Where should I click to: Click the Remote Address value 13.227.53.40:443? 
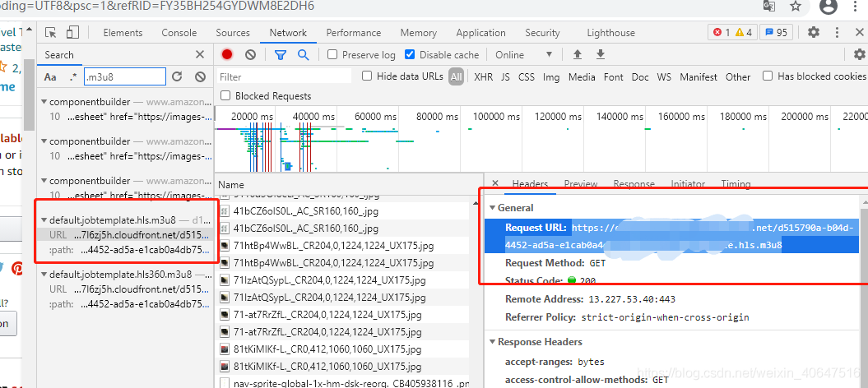pyautogui.click(x=632, y=299)
